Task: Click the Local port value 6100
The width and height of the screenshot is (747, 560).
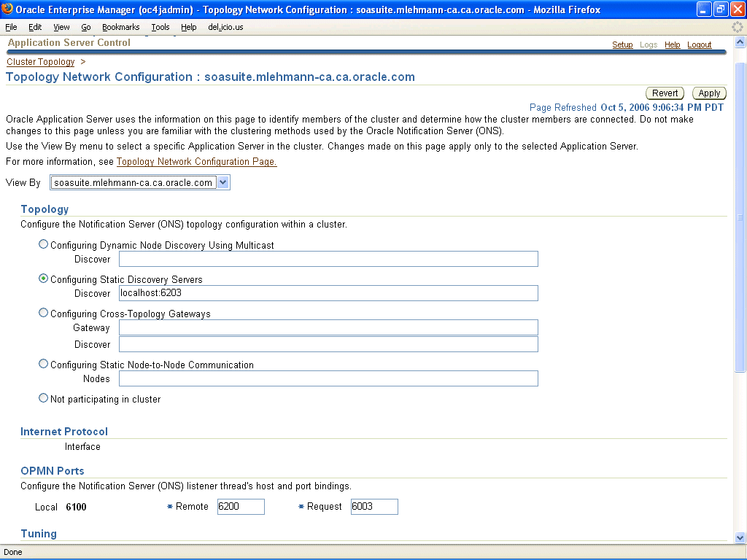Action: (x=76, y=507)
